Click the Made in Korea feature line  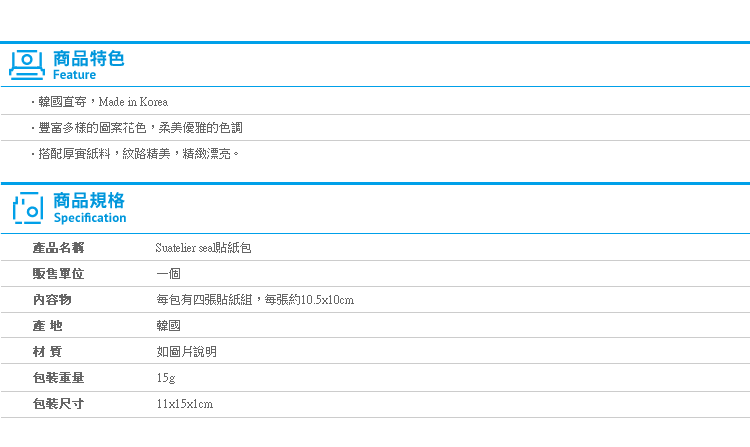[103, 102]
